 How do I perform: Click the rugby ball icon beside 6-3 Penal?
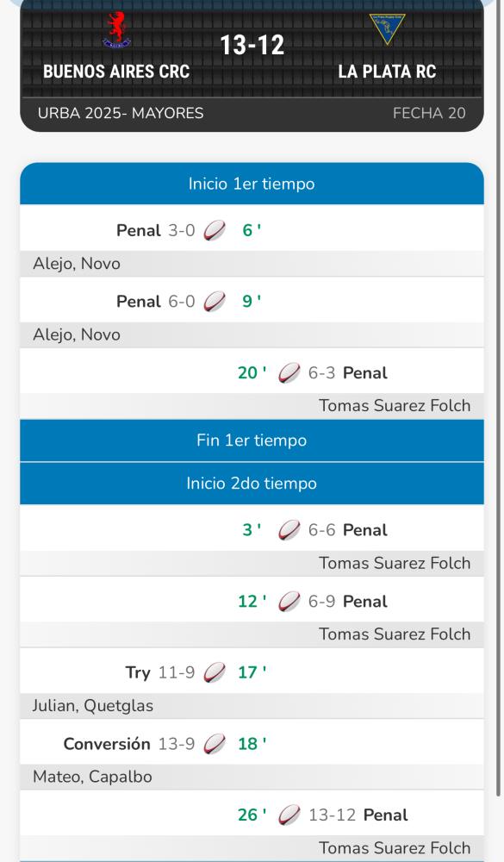coord(289,372)
